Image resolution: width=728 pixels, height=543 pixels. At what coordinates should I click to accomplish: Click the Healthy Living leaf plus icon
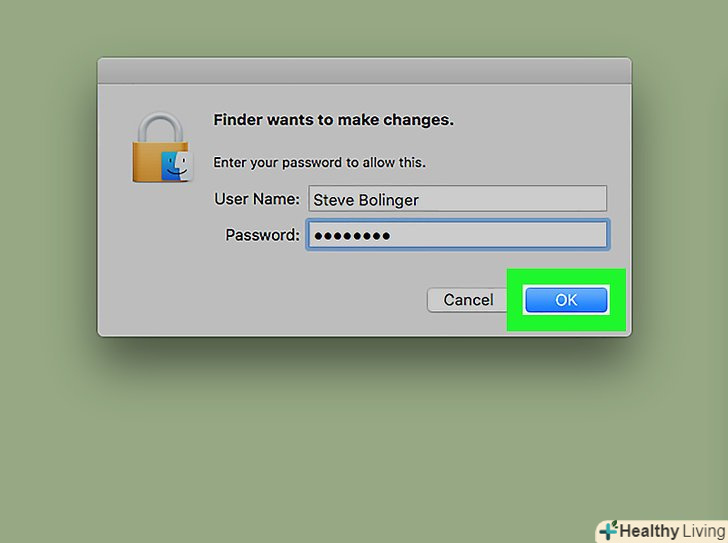click(x=607, y=530)
